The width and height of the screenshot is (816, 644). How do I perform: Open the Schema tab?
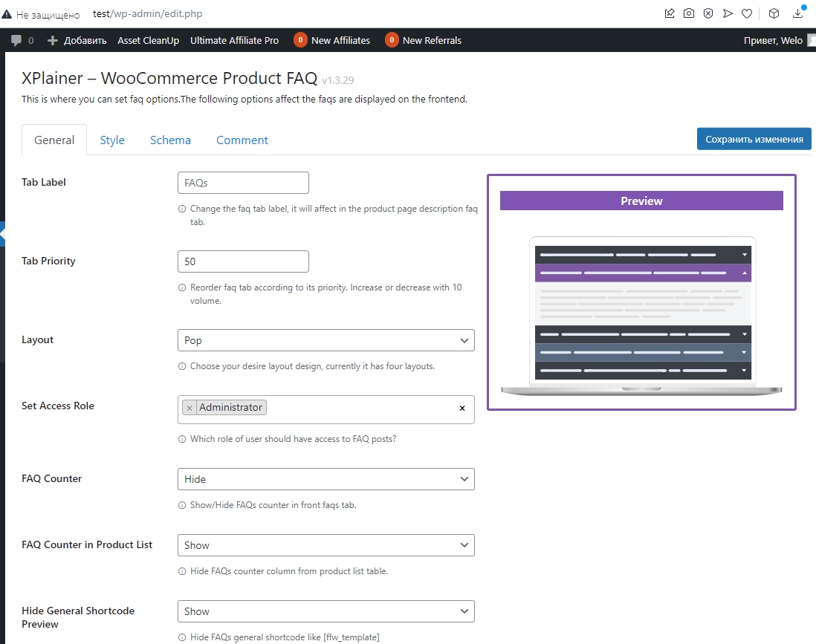170,140
